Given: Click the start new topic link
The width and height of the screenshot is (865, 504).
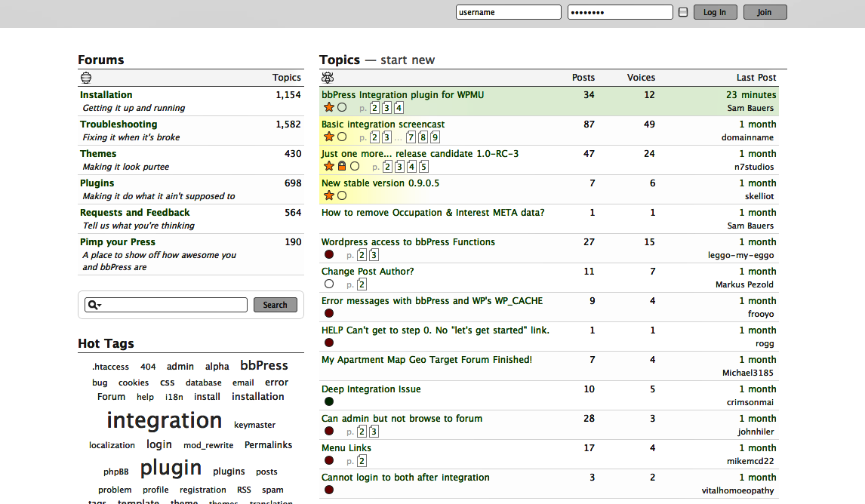Looking at the screenshot, I should (x=408, y=60).
